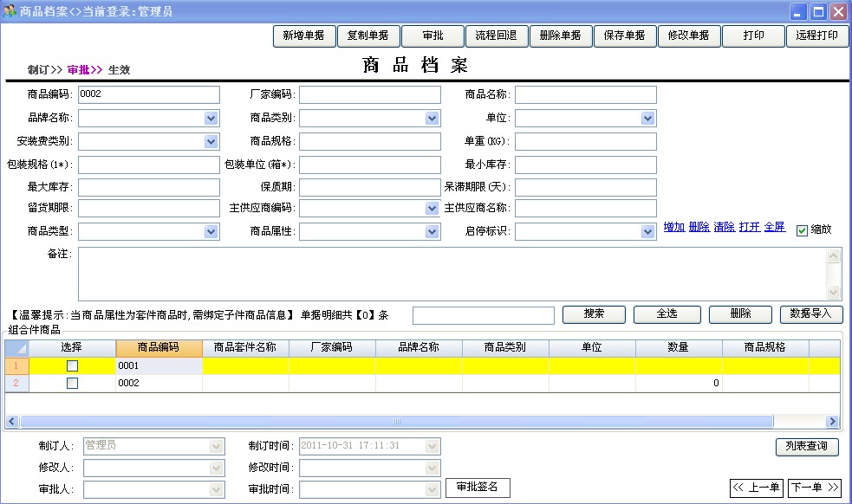This screenshot has width=852, height=504.
Task: Click the 全屏 link
Action: click(774, 227)
